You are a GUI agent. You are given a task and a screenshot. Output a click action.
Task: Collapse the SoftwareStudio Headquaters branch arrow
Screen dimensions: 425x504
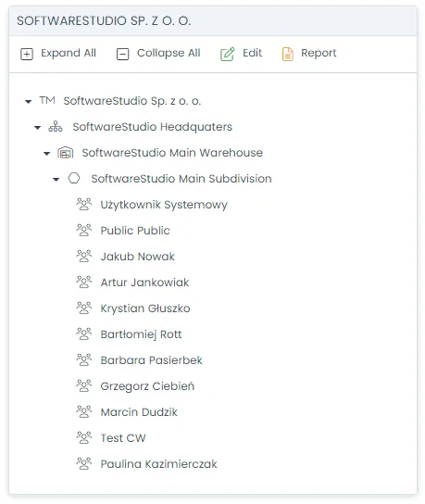coord(38,128)
